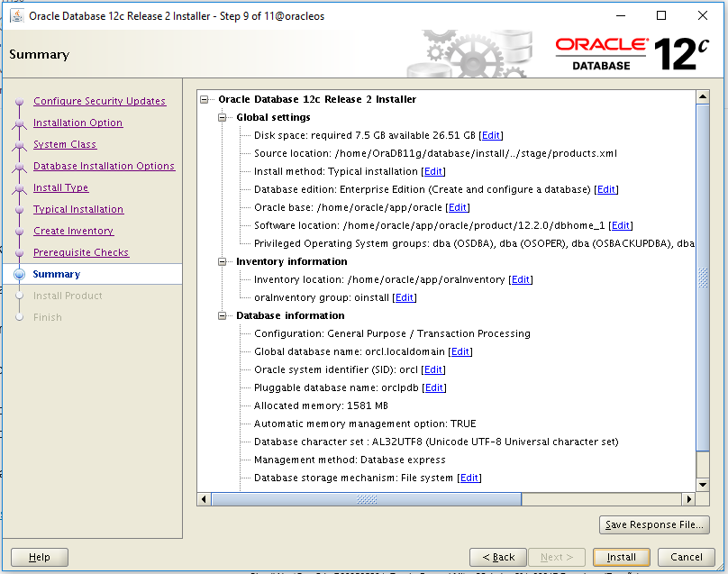
Task: Edit the Software location path
Action: point(621,225)
